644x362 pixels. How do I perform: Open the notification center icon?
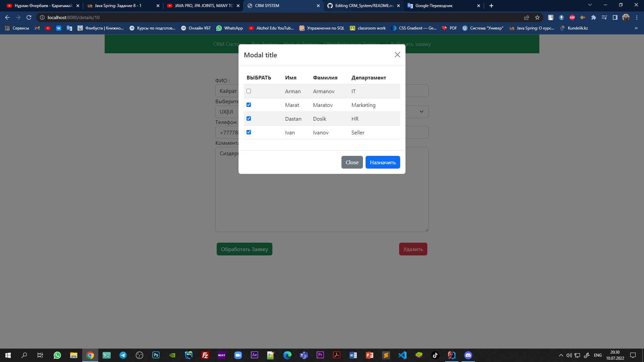(633, 355)
